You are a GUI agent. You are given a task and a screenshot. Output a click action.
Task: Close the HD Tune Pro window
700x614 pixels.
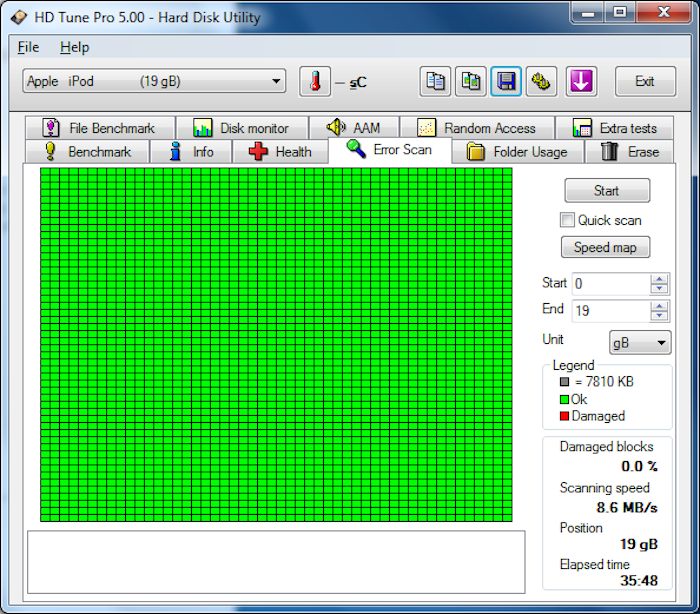(664, 13)
